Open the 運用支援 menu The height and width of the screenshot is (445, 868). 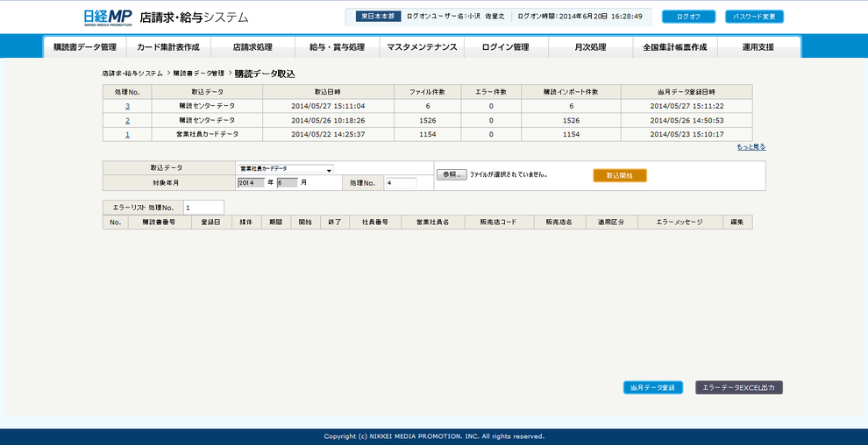pos(758,47)
